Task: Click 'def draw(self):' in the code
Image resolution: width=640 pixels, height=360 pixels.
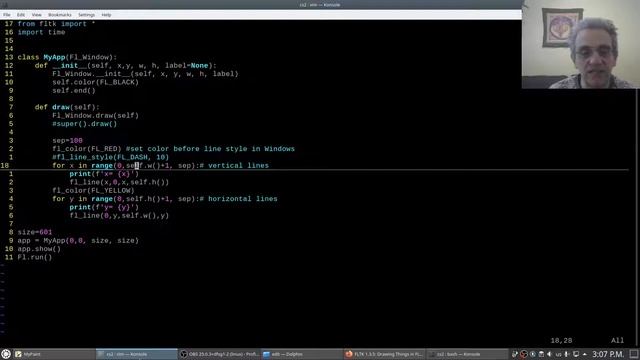Action: click(67, 107)
